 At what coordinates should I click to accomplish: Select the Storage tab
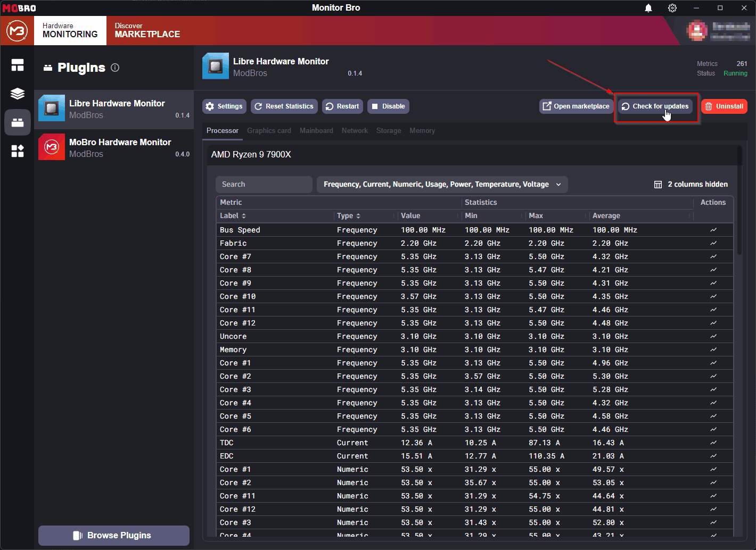click(389, 131)
